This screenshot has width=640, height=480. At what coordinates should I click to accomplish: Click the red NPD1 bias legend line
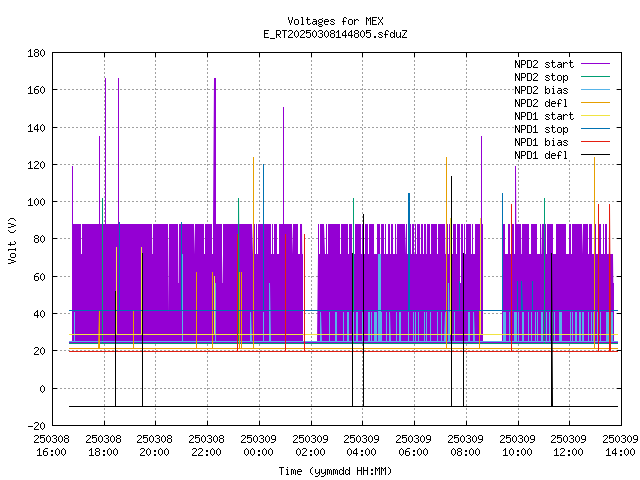click(595, 142)
